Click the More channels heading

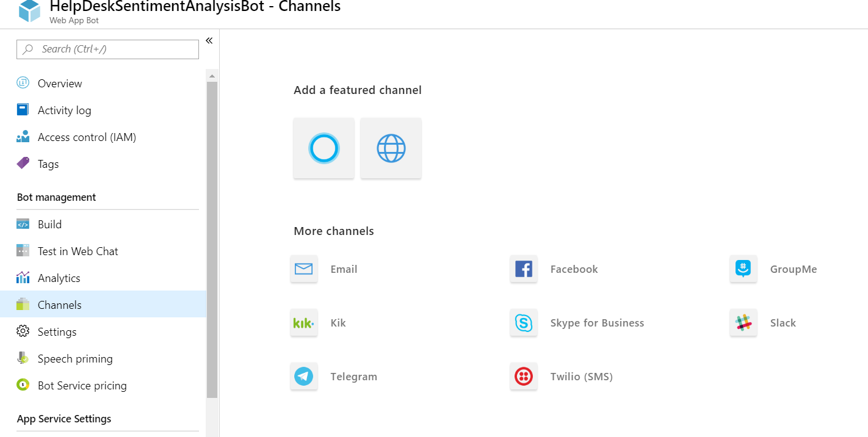click(334, 231)
